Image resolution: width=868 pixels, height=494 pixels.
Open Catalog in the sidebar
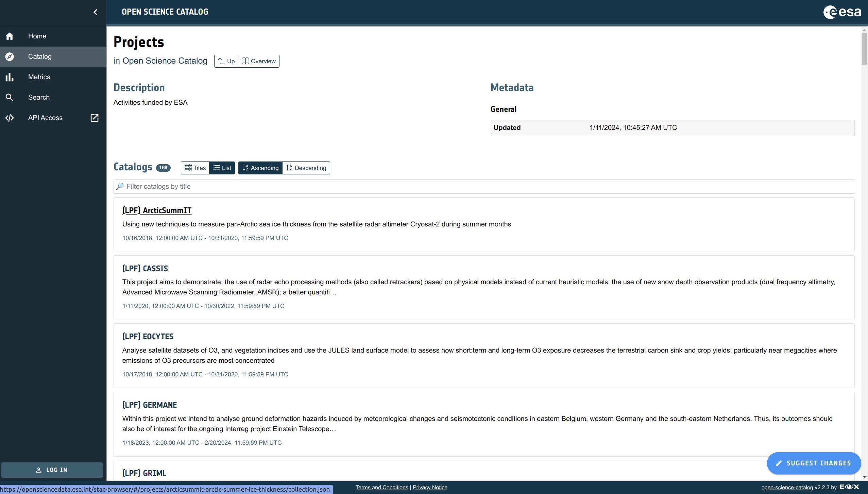(53, 56)
